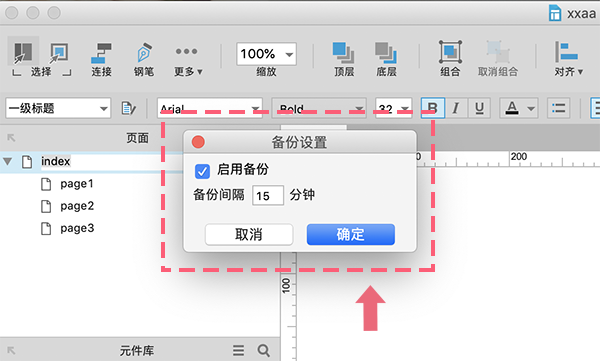Click the 确定 button
600x361 pixels.
click(351, 234)
